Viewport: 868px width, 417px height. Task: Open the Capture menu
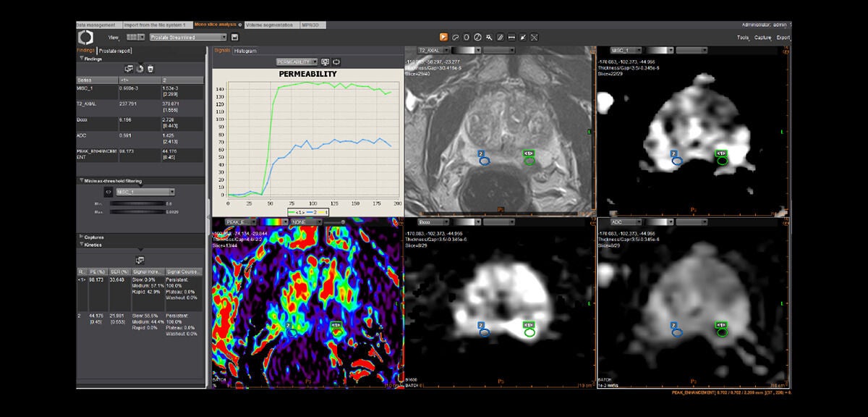[x=762, y=37]
